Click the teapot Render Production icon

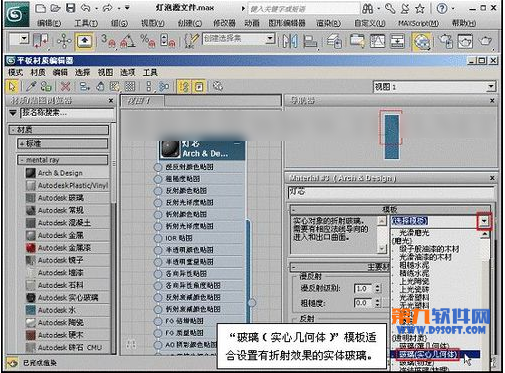pos(485,41)
